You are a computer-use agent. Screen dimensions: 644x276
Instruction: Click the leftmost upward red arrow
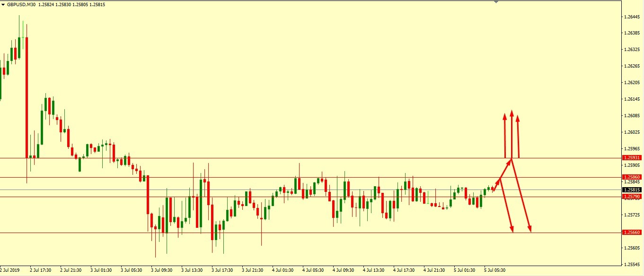[505, 136]
